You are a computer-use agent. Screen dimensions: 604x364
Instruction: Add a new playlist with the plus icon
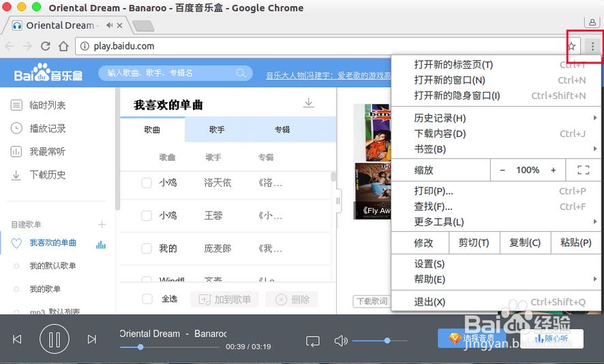[x=102, y=224]
